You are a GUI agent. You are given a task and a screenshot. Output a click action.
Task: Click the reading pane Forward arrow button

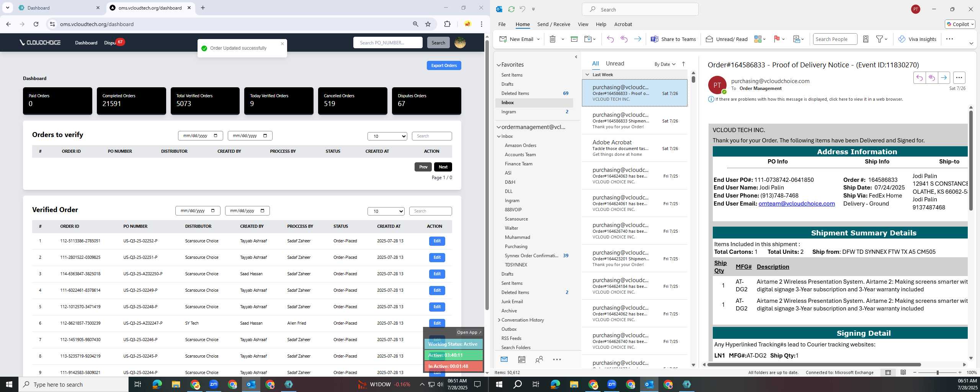tap(944, 78)
